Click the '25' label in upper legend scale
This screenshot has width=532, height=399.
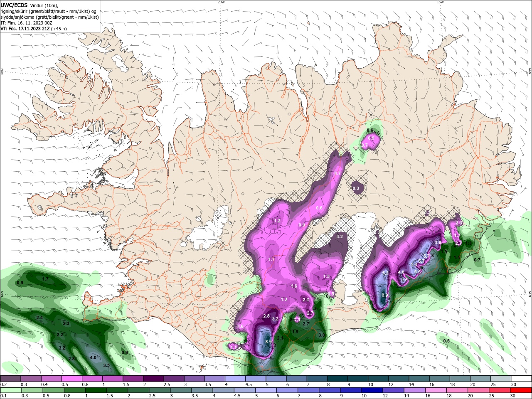pyautogui.click(x=493, y=385)
